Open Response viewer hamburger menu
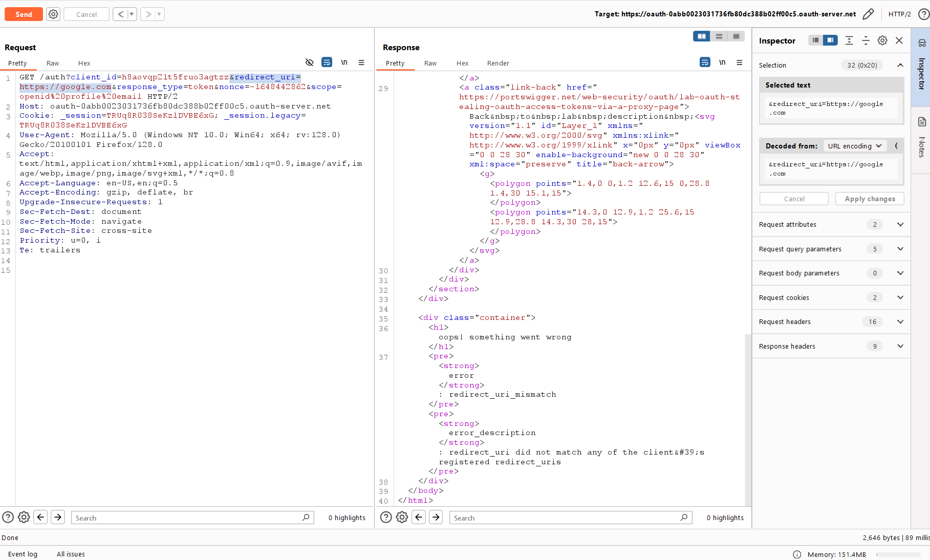 pos(740,62)
